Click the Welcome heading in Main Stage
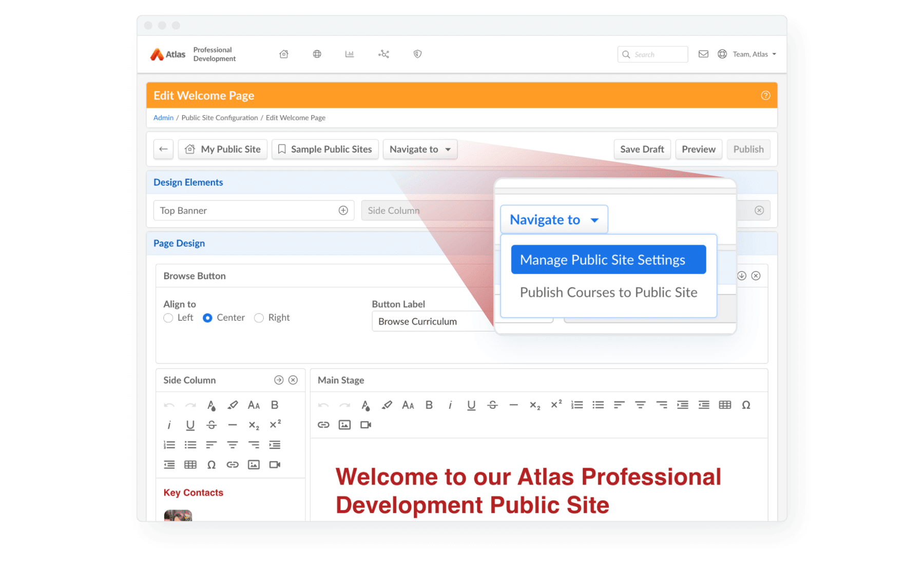924x561 pixels. [528, 491]
